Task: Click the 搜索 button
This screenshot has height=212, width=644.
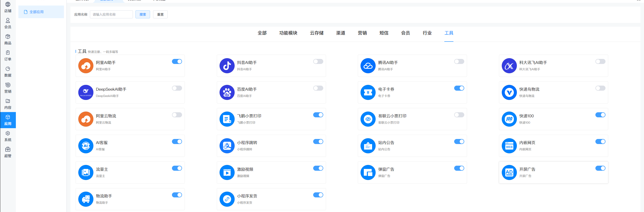Action: pyautogui.click(x=143, y=14)
